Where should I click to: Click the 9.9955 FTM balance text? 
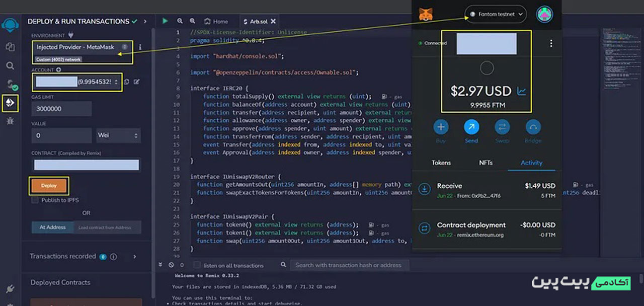[x=488, y=105]
